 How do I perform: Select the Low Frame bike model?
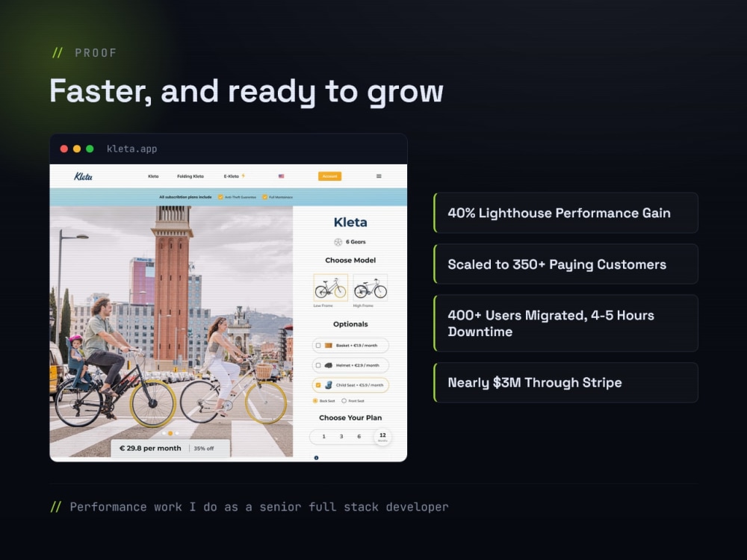click(331, 287)
